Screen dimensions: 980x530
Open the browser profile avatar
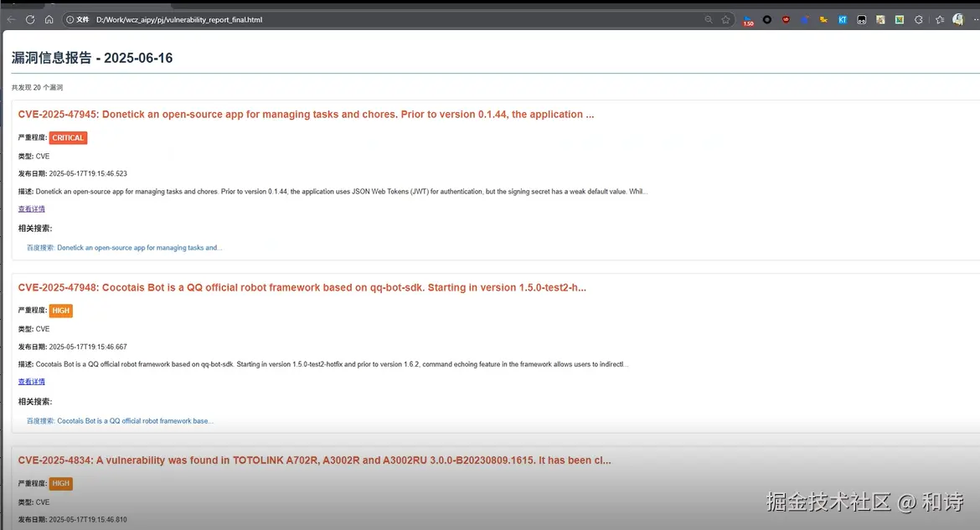point(958,20)
